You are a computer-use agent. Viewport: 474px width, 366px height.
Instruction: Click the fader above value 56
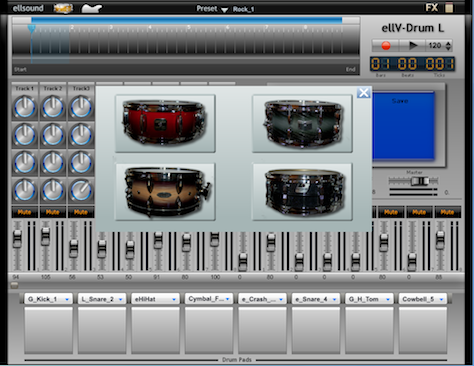pyautogui.click(x=74, y=248)
